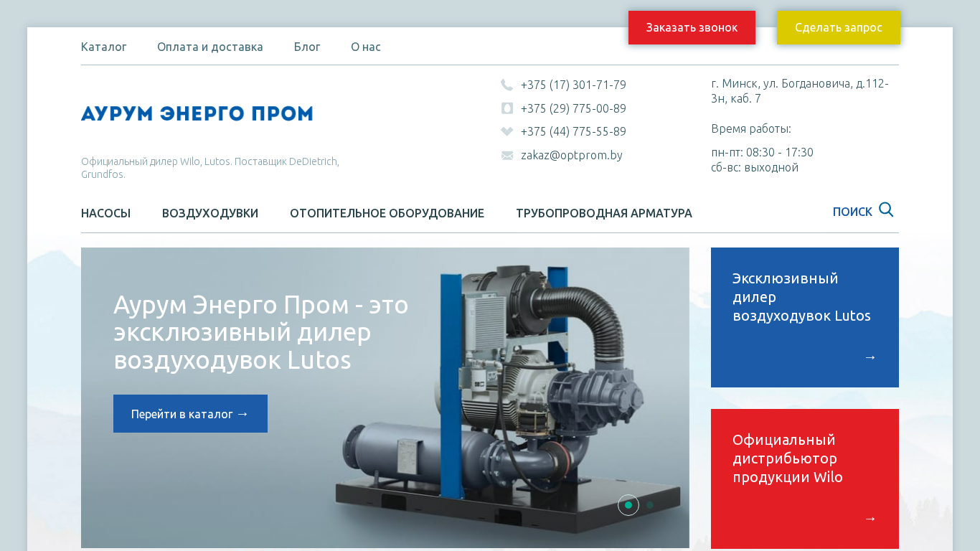Open the Насосы category
Viewport: 980px width, 551px height.
click(x=105, y=213)
